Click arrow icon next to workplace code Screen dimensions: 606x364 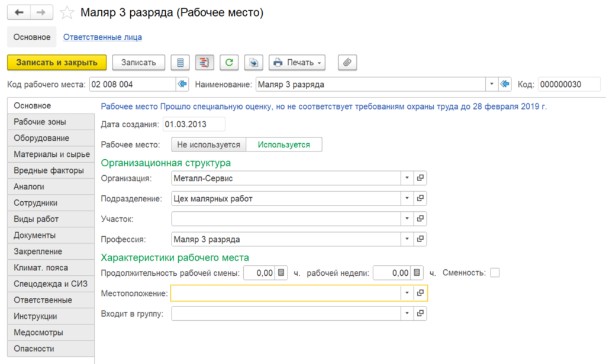coord(182,84)
